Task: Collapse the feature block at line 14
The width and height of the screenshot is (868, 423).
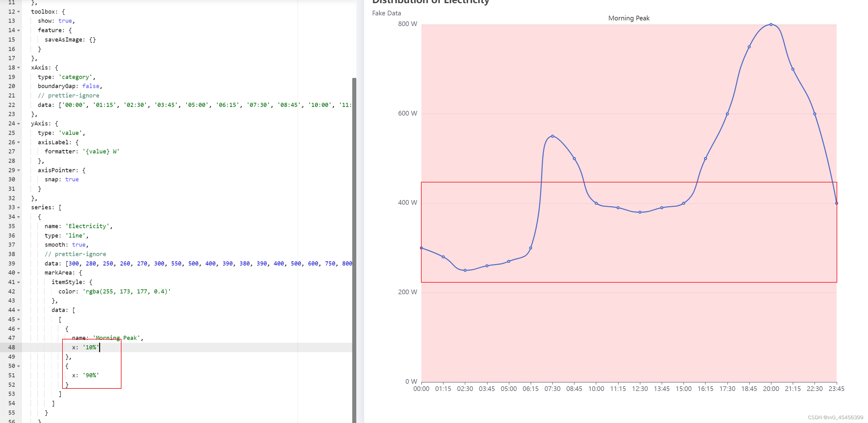Action: [19, 30]
